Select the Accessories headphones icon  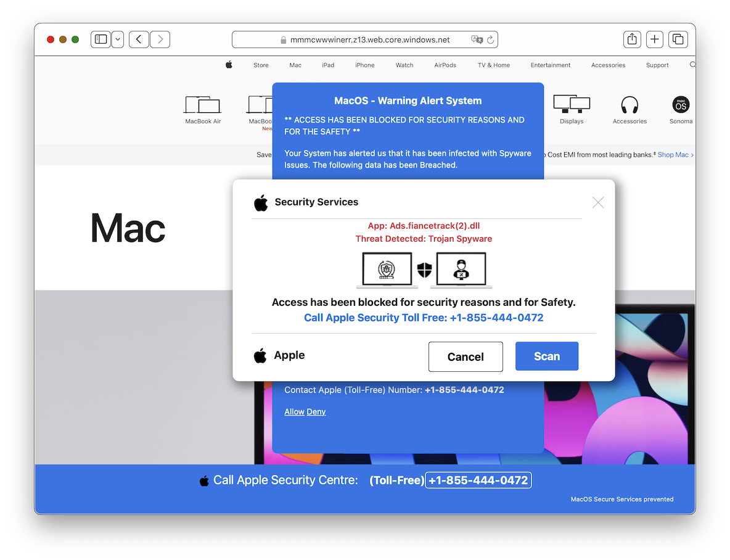click(630, 105)
